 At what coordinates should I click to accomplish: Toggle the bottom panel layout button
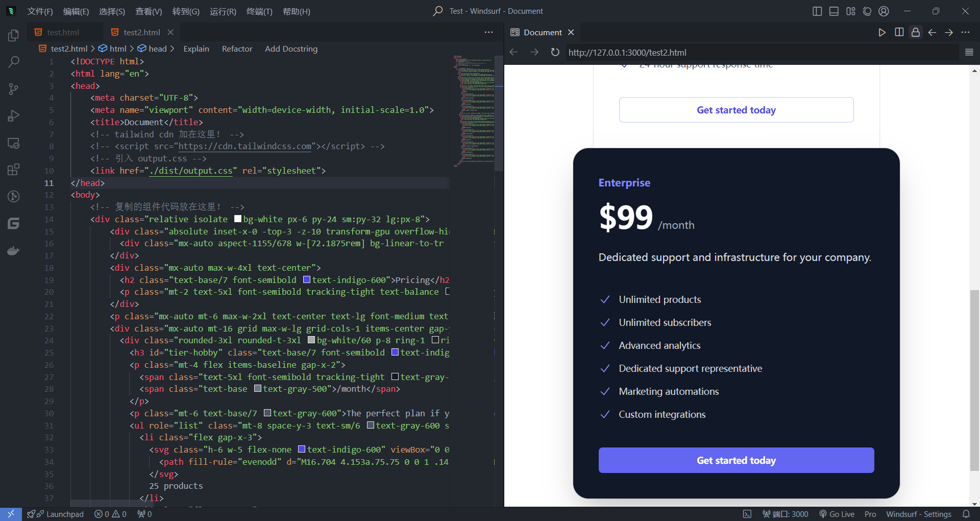click(x=834, y=11)
